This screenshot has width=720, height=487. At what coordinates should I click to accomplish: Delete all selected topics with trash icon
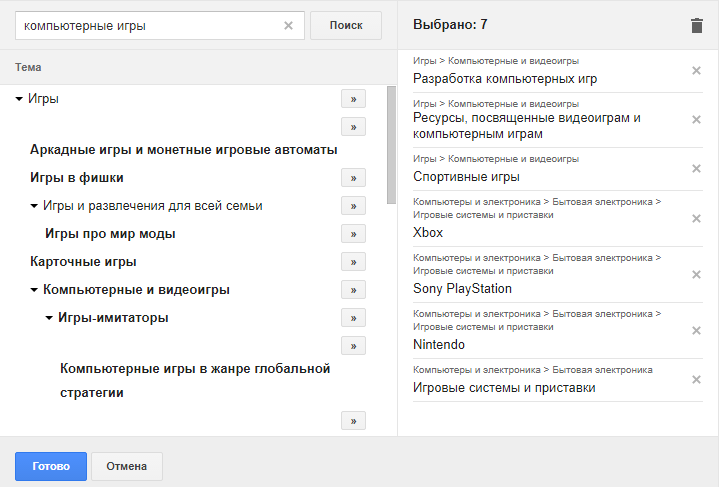click(697, 26)
